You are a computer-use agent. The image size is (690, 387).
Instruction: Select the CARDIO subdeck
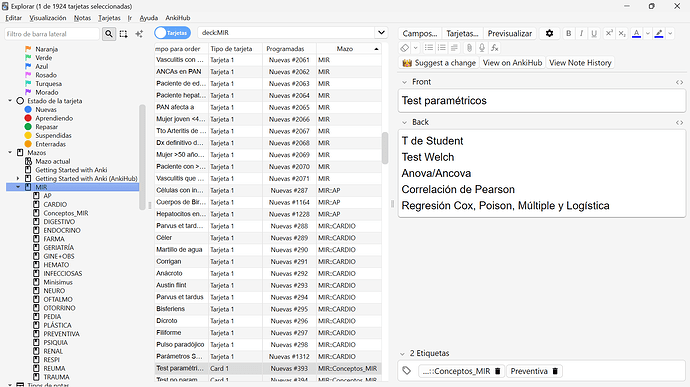[x=55, y=204]
